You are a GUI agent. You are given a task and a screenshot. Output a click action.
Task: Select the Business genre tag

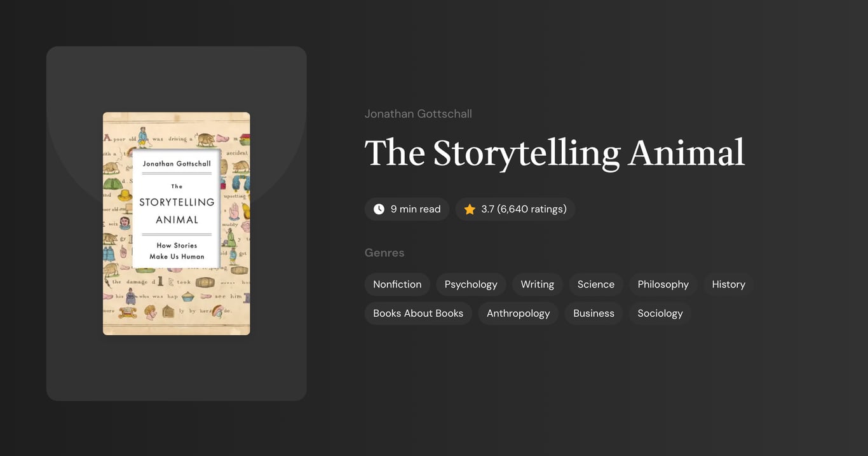pyautogui.click(x=593, y=313)
